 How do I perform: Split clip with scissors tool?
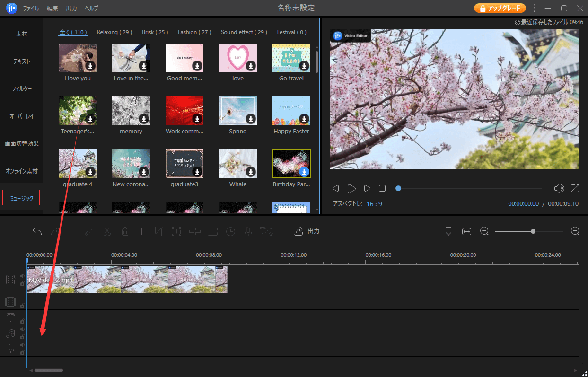(107, 231)
